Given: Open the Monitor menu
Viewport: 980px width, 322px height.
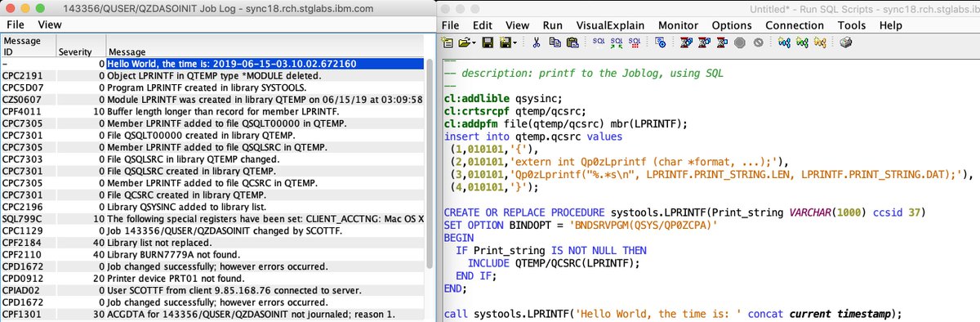Looking at the screenshot, I should (x=679, y=25).
